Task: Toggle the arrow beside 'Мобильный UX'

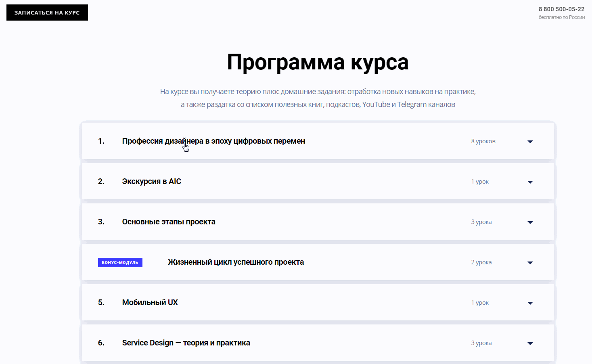Action: click(530, 303)
